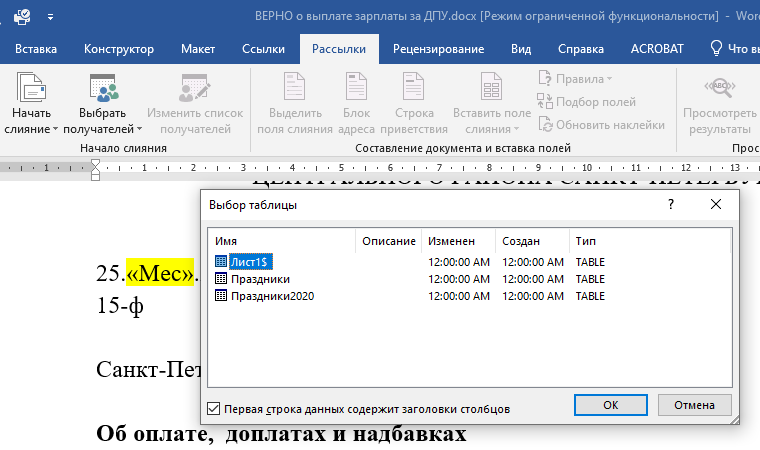This screenshot has height=450, width=760.
Task: Click the Праздники table icon
Action: pos(221,278)
